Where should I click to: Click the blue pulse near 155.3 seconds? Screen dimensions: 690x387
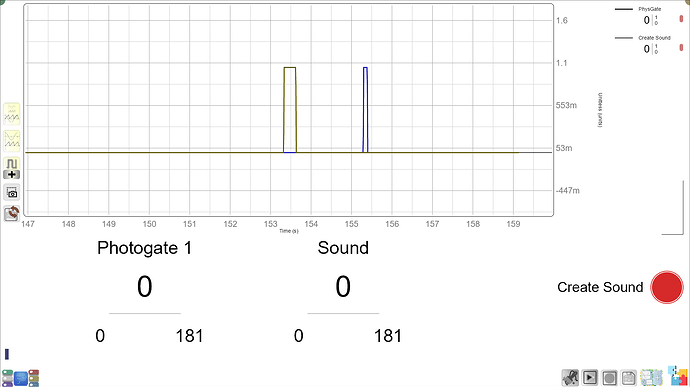coord(365,110)
